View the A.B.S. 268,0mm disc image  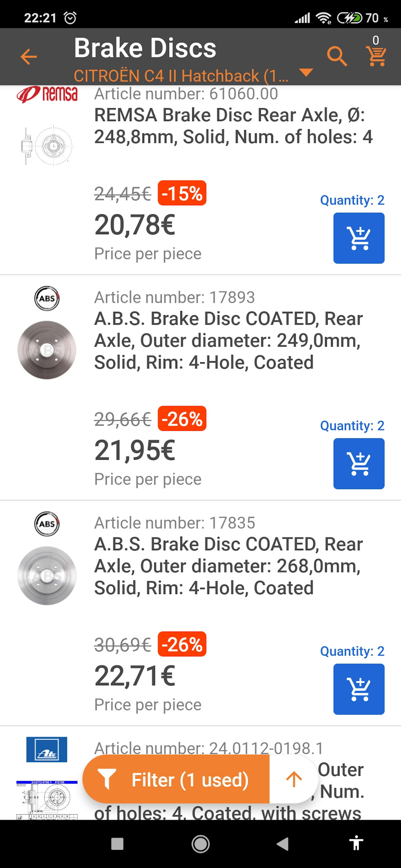(x=47, y=576)
